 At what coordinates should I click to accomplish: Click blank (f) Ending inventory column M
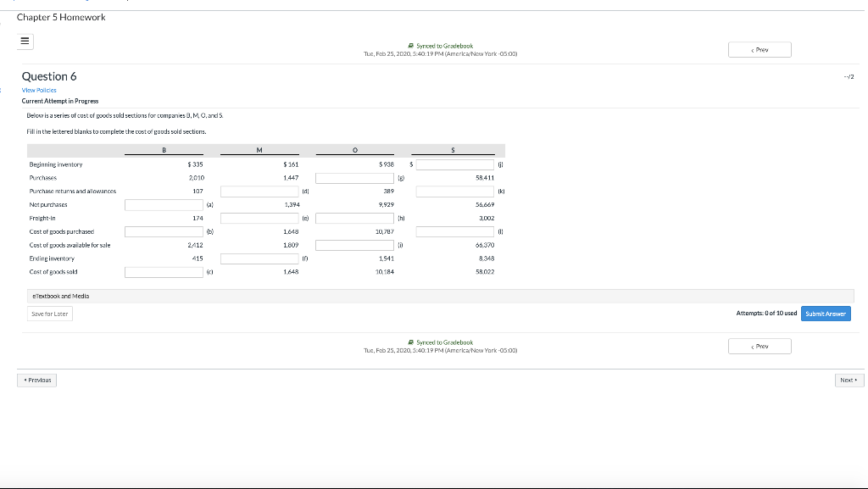coord(260,258)
